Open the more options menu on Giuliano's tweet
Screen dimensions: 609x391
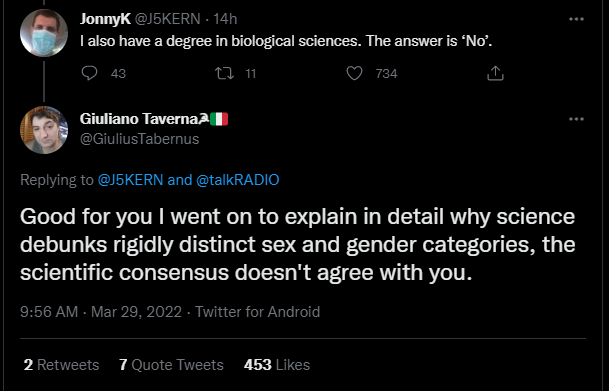[x=576, y=119]
